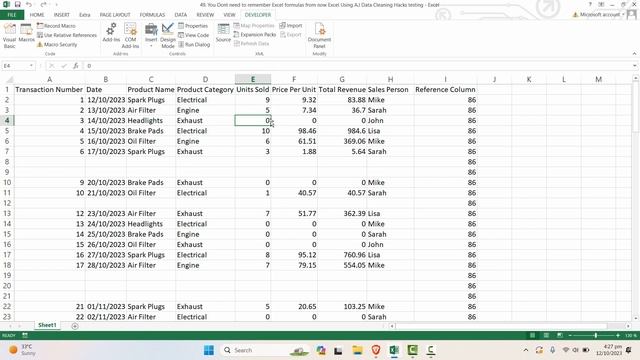Screen dimensions: 640x360
Task: Select column I header
Action: (445, 79)
